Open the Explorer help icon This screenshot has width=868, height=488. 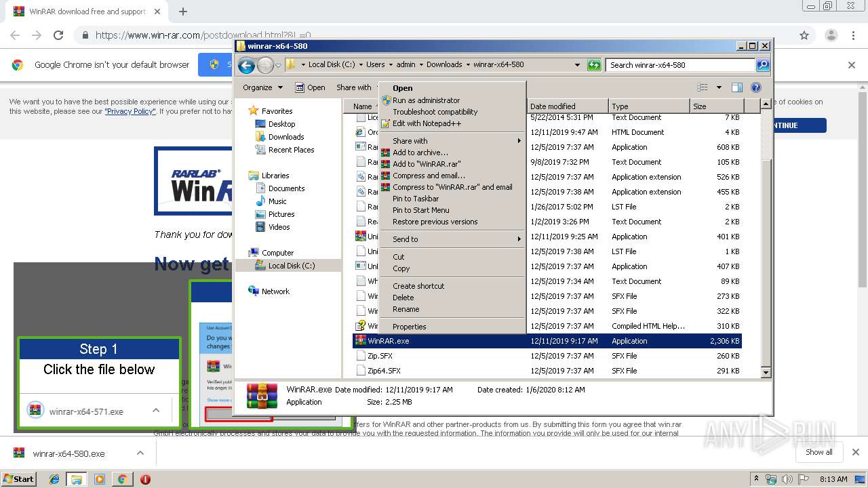(x=756, y=87)
